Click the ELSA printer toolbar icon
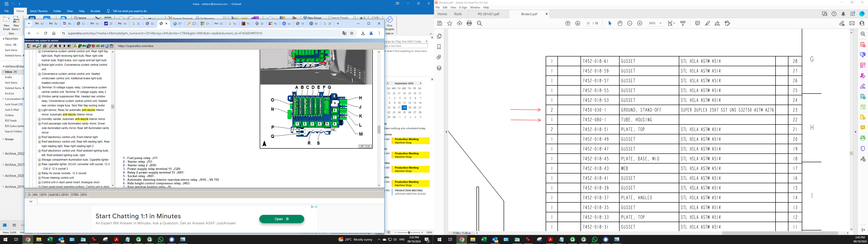868x244 pixels. coord(45,46)
